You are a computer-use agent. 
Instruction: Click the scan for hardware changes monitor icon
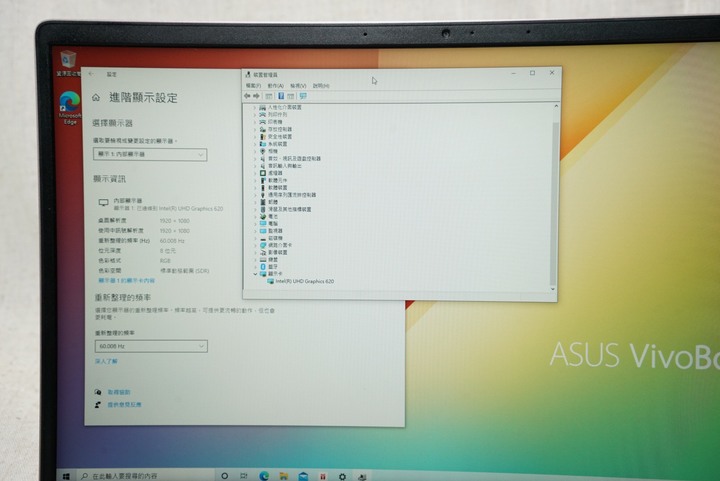[303, 96]
